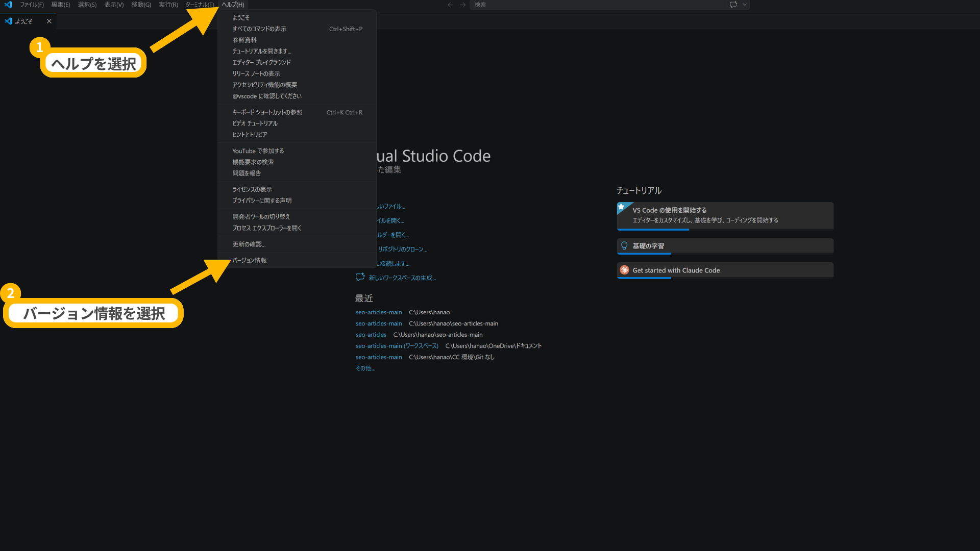Viewport: 980px width, 551px height.
Task: Choose すべてのコマンドの表示 menu entry
Action: tap(297, 29)
